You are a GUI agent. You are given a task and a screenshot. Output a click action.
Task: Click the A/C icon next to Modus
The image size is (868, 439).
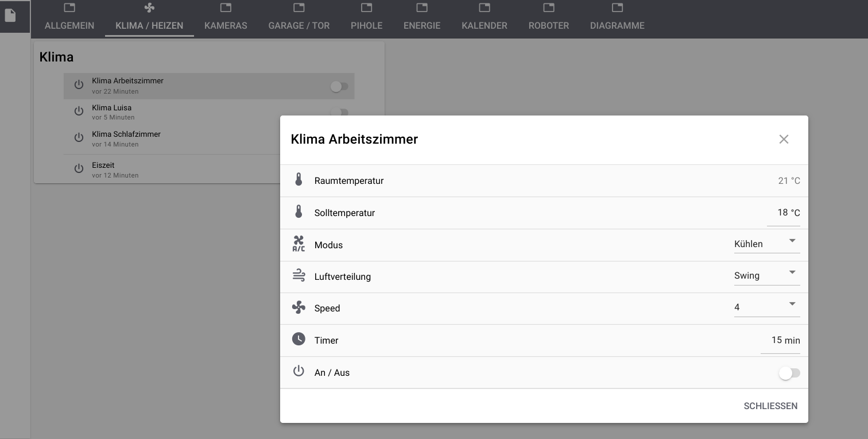(299, 244)
